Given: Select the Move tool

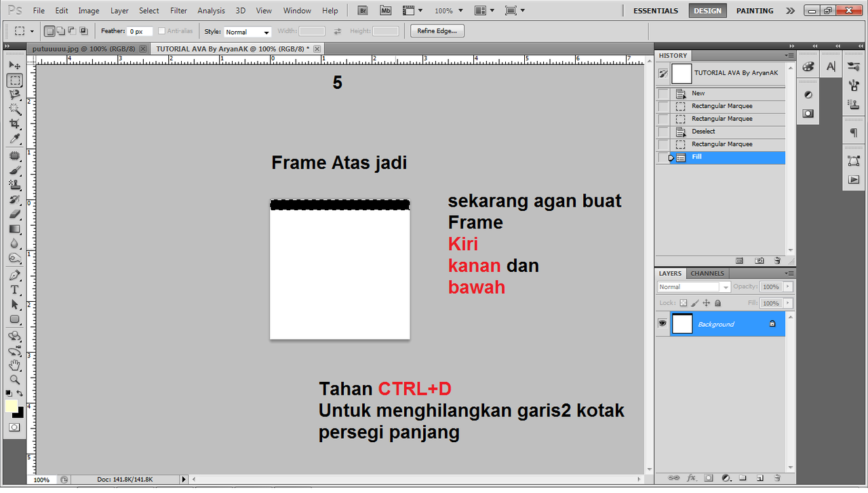Looking at the screenshot, I should (14, 65).
